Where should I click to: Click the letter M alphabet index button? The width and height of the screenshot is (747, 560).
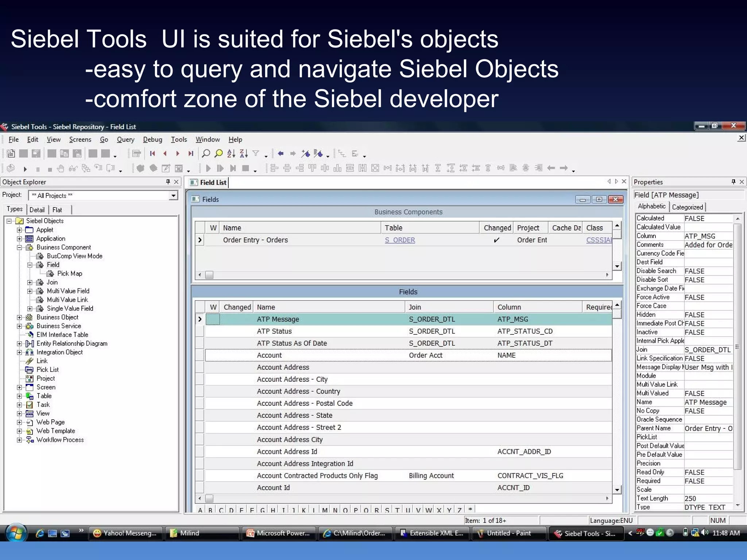click(x=325, y=509)
